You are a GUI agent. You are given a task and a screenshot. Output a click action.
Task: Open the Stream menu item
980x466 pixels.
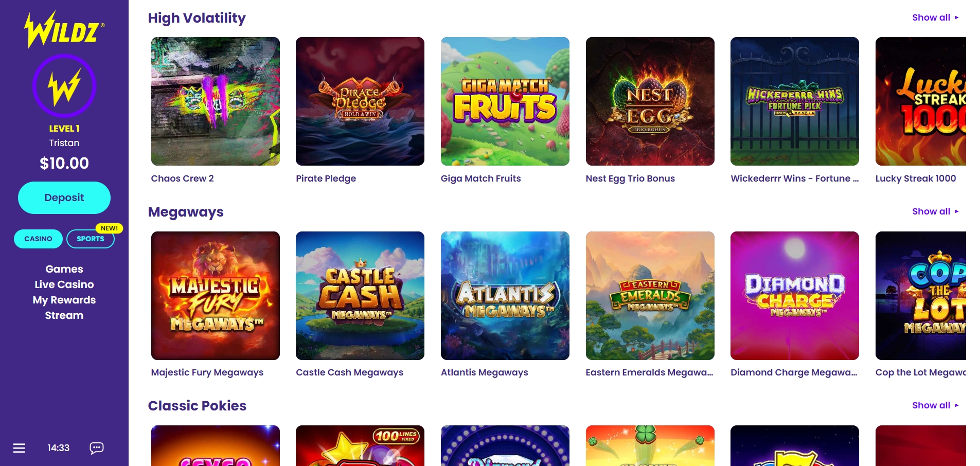64,315
